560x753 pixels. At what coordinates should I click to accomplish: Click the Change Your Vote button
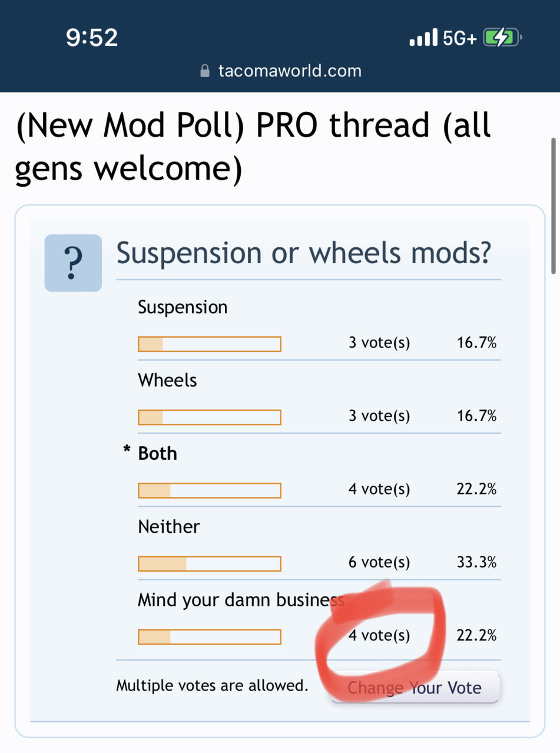[x=415, y=688]
